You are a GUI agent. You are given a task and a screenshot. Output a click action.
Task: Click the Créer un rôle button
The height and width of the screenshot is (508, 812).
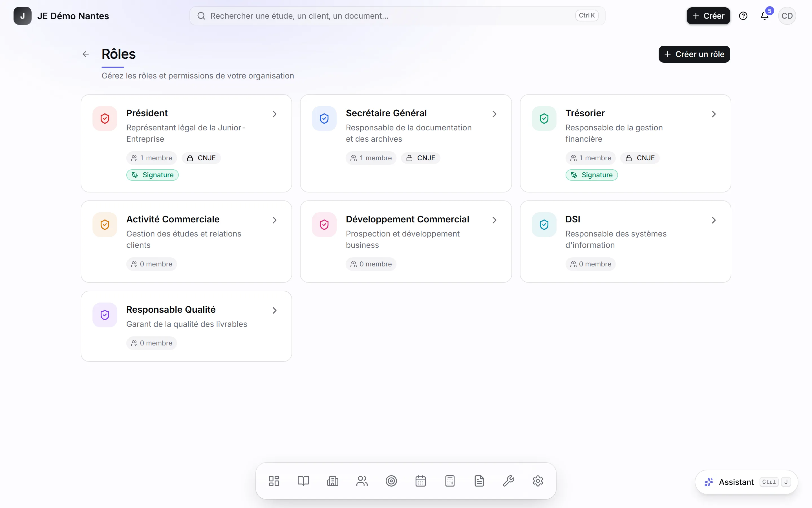coord(694,54)
